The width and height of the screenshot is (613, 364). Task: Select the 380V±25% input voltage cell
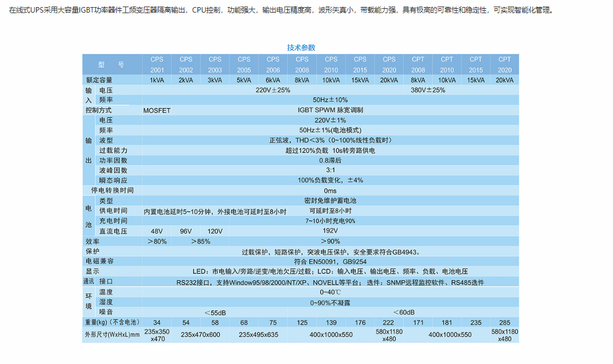point(427,90)
